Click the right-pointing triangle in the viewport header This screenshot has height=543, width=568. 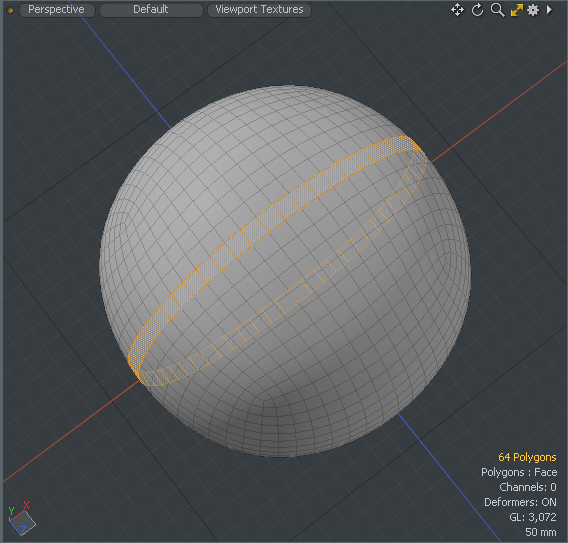pos(549,9)
